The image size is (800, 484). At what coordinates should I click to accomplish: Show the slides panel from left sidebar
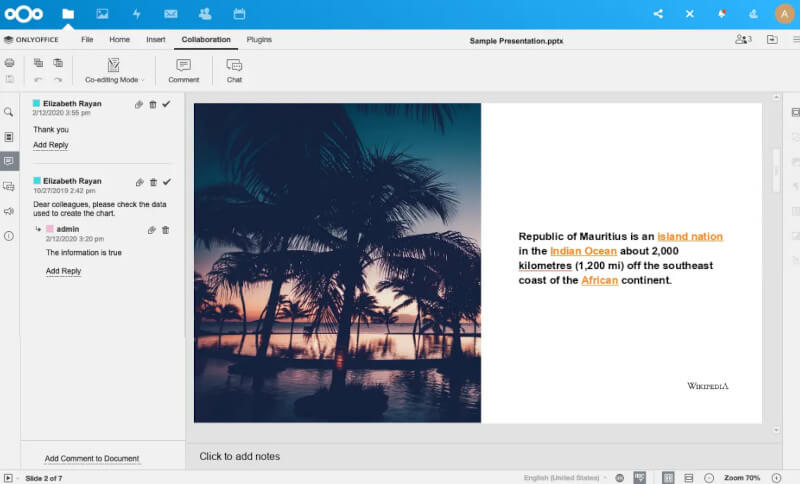pyautogui.click(x=9, y=136)
